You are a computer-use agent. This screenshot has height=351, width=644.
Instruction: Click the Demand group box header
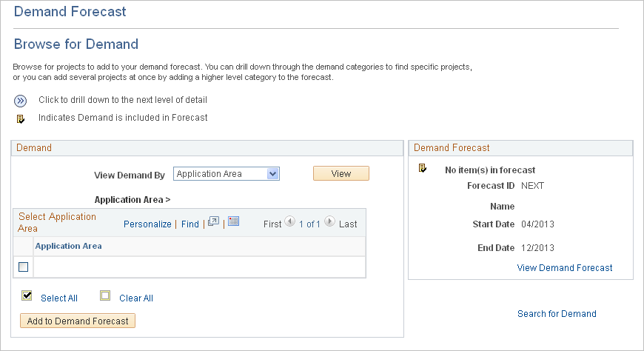pos(207,148)
